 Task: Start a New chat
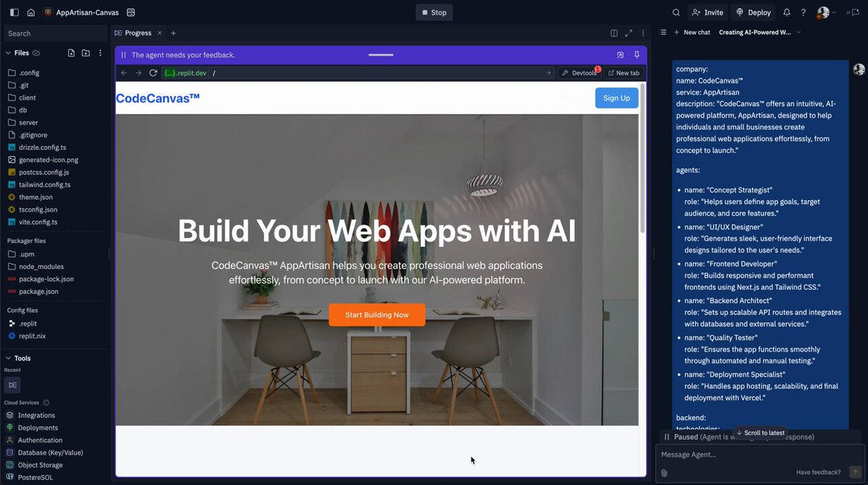point(692,33)
